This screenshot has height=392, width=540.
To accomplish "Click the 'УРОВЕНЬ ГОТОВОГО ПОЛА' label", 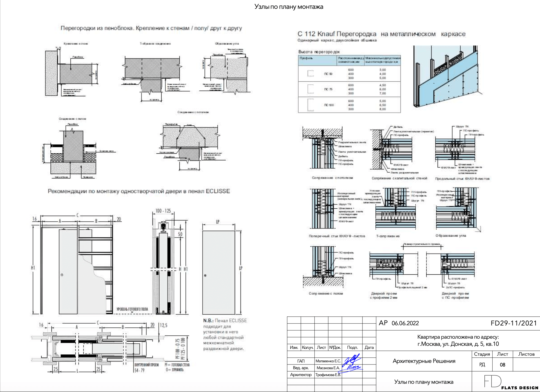I will click(132, 309).
